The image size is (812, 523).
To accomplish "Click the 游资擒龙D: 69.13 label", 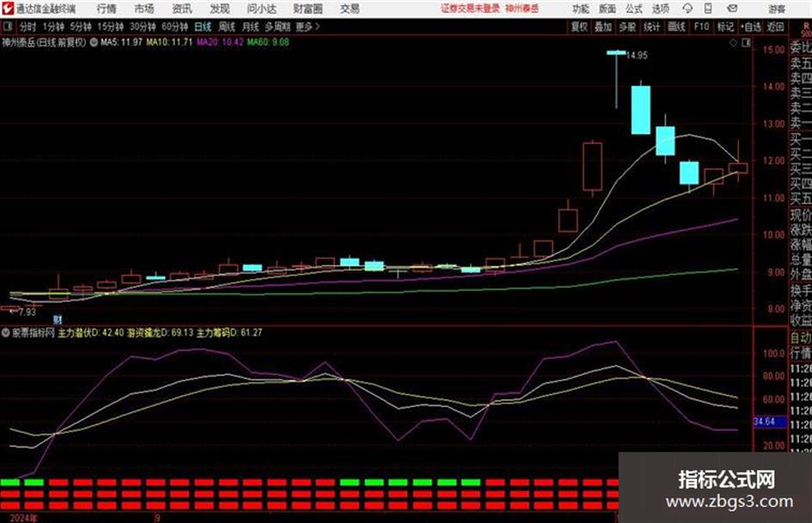I will pyautogui.click(x=160, y=333).
